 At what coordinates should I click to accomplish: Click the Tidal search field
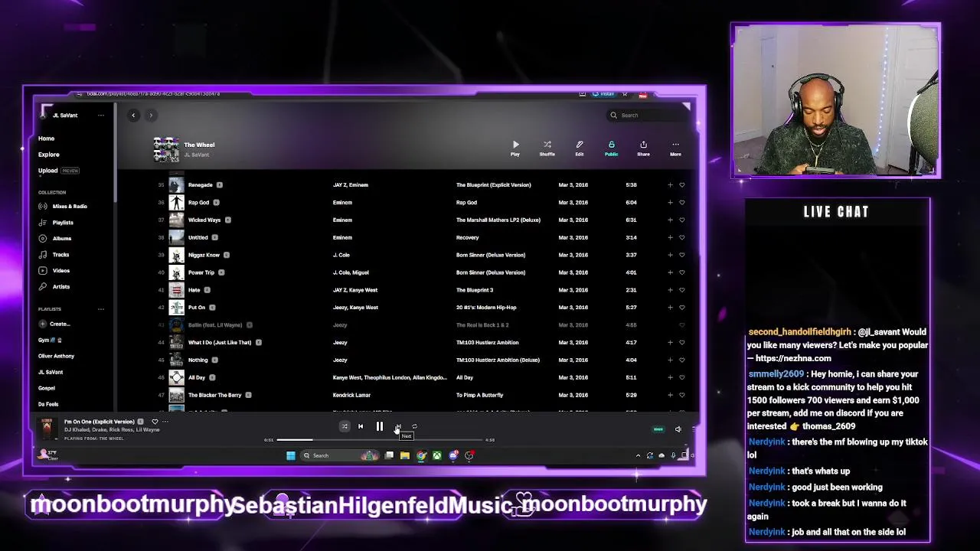pos(647,116)
